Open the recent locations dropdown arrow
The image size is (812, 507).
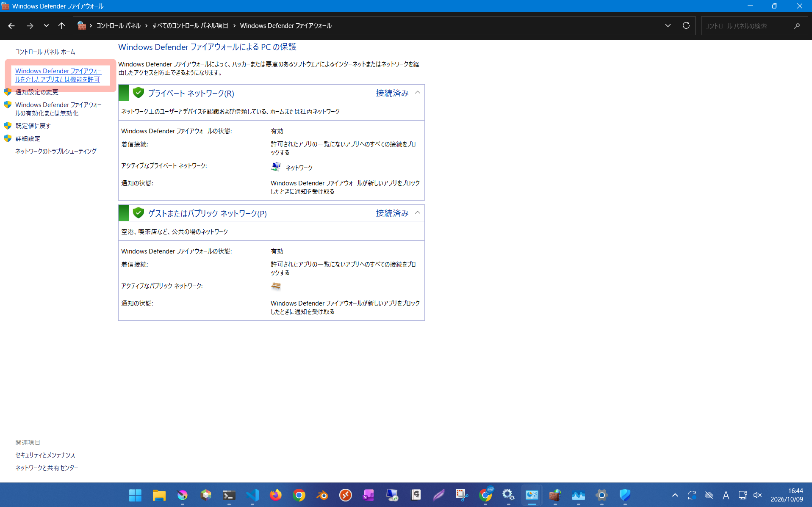(x=46, y=26)
